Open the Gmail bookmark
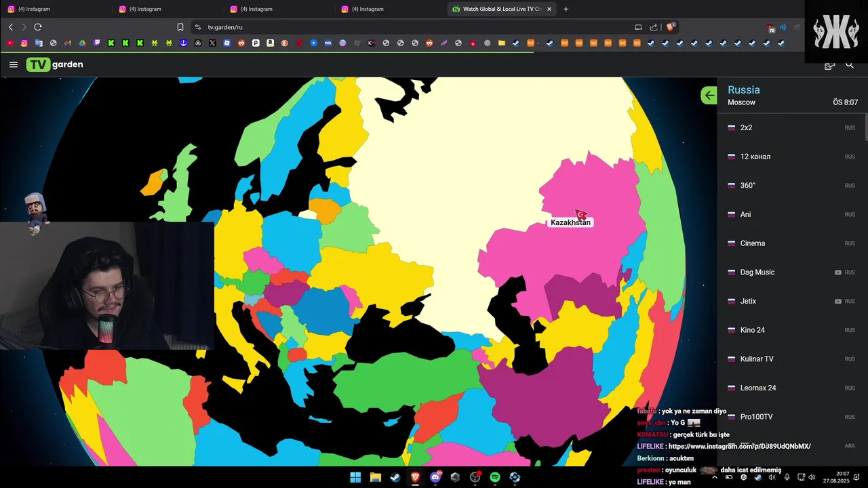This screenshot has width=868, height=488. 68,43
